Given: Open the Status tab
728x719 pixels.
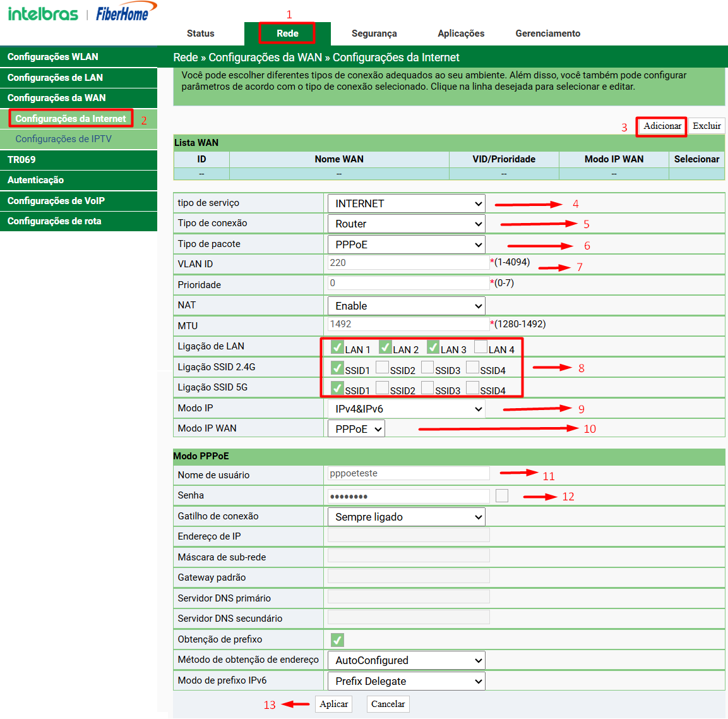Looking at the screenshot, I should tap(201, 33).
